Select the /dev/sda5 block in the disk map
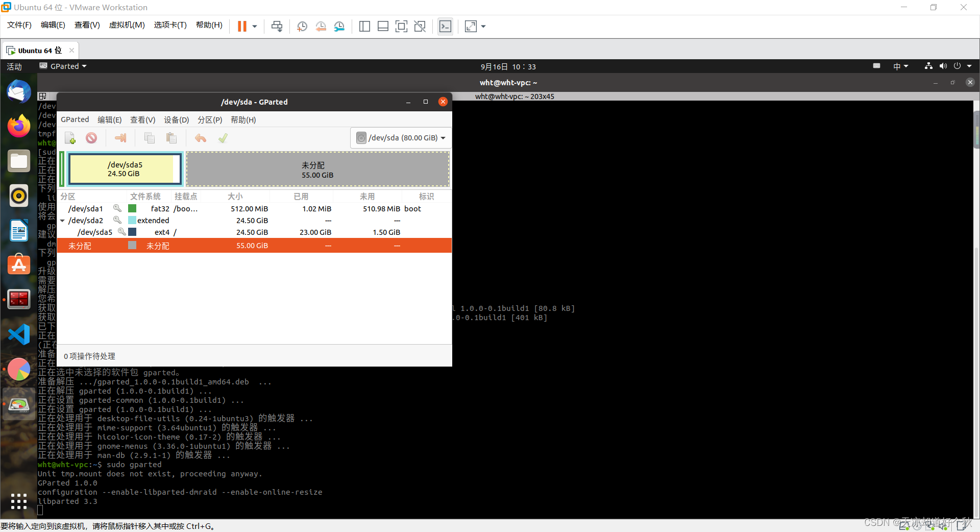This screenshot has width=980, height=532. 125,169
